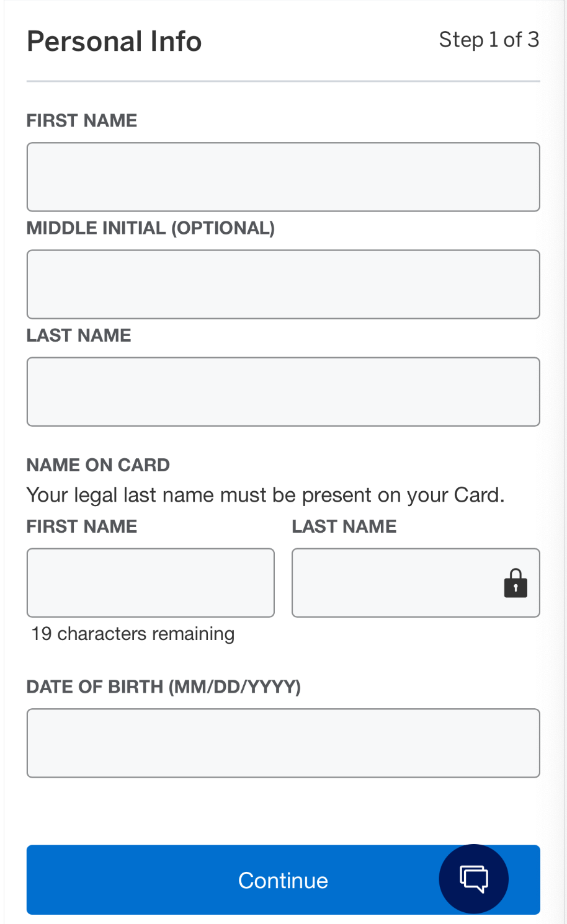Focus the top First Name input field
Viewport: 567px width, 924px height.
pyautogui.click(x=283, y=177)
